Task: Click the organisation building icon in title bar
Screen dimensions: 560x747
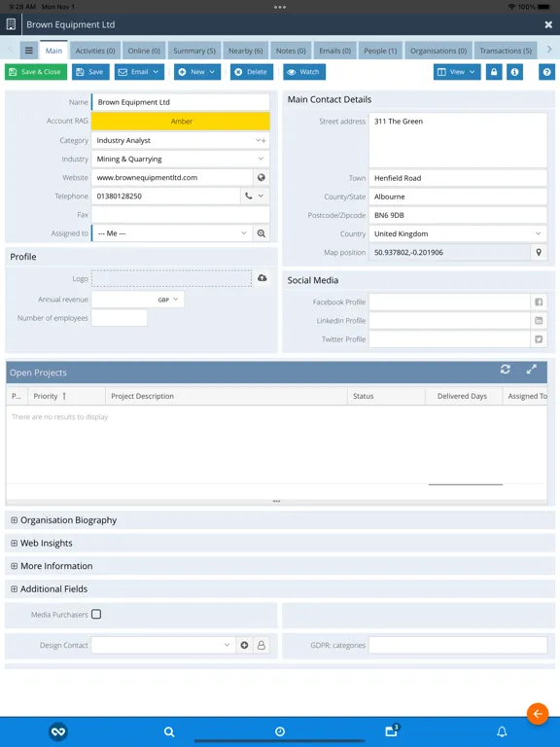Action: [11, 24]
